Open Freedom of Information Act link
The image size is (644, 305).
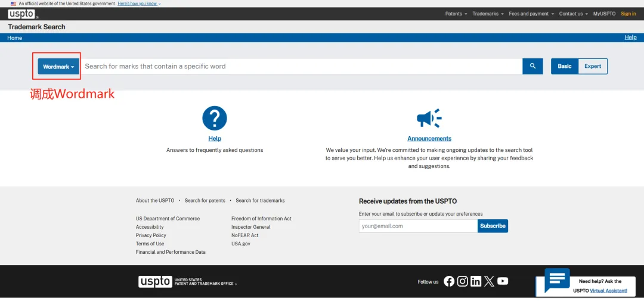point(261,219)
